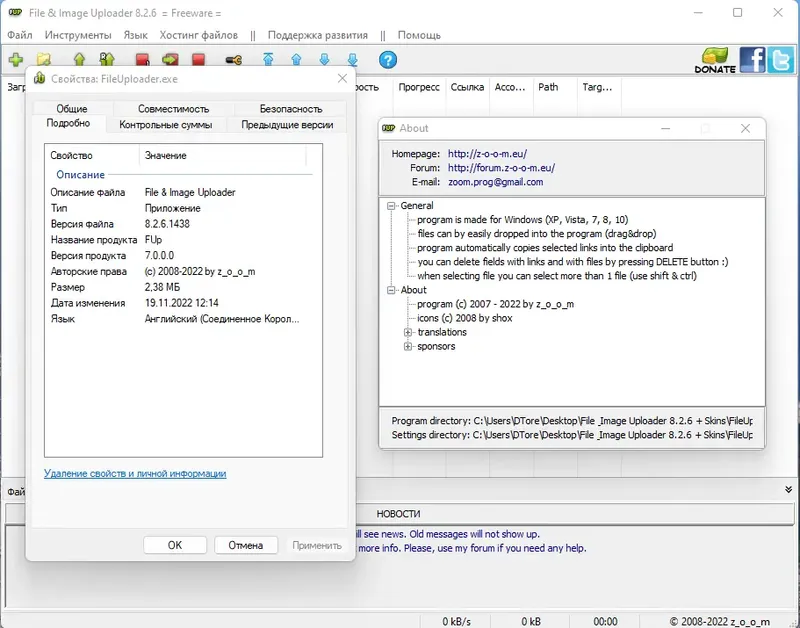Viewport: 800px width, 628px height.
Task: Click the Program directory path text
Action: 572,421
